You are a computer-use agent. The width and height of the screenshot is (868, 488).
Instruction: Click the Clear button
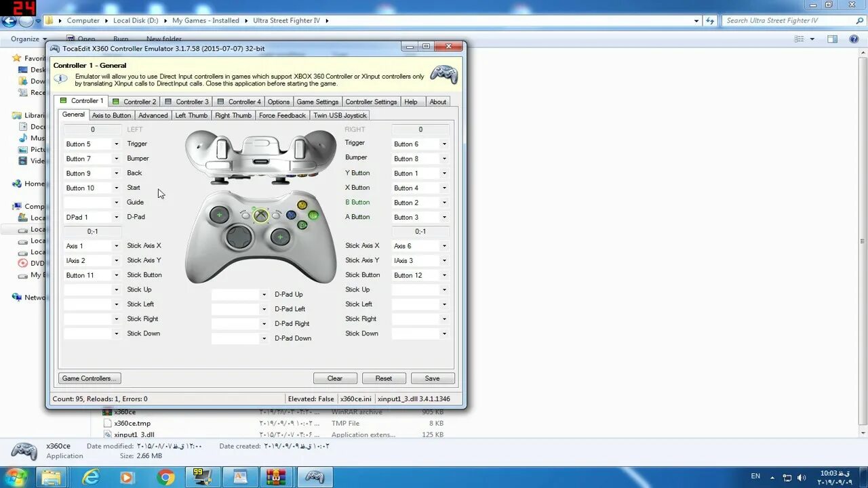(x=335, y=378)
